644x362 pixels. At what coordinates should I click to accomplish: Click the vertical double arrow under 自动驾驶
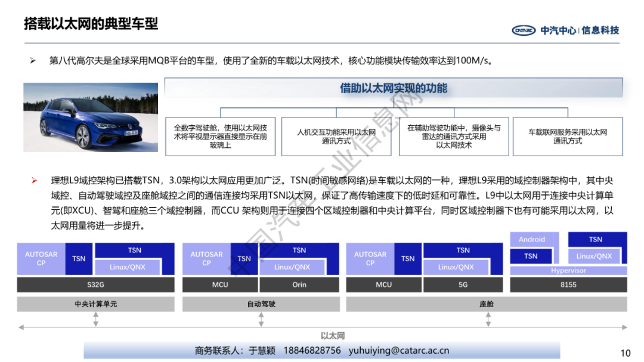[x=261, y=319]
